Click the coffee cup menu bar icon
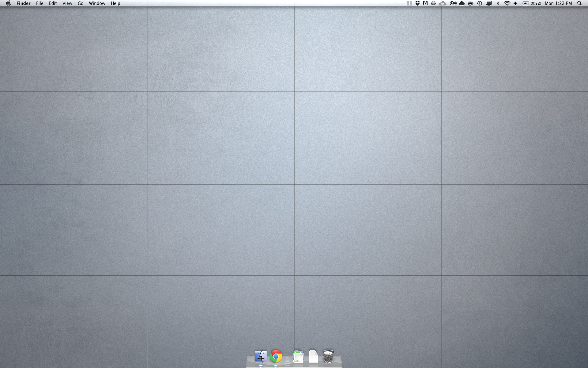The width and height of the screenshot is (588, 368). [470, 3]
